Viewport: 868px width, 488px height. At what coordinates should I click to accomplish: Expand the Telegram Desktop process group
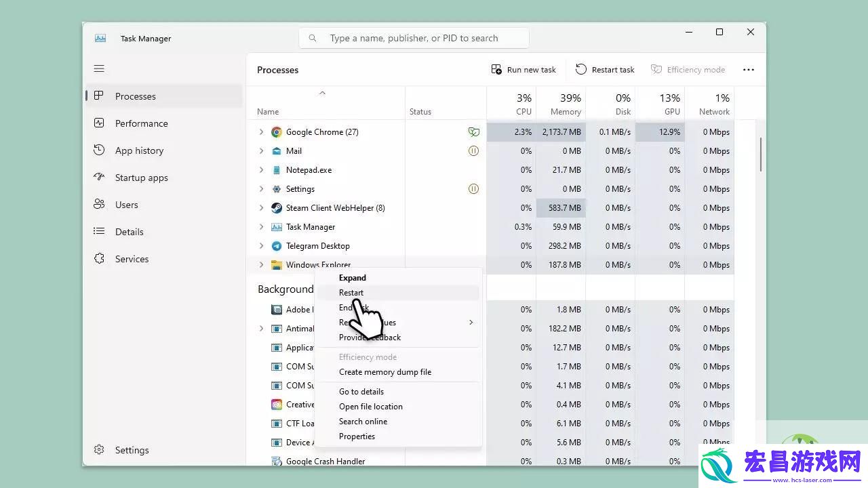[x=261, y=246]
